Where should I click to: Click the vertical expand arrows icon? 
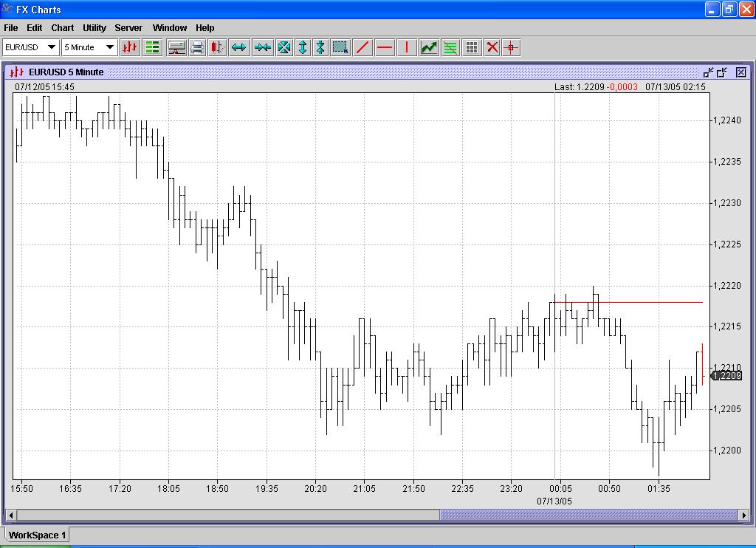[x=303, y=47]
